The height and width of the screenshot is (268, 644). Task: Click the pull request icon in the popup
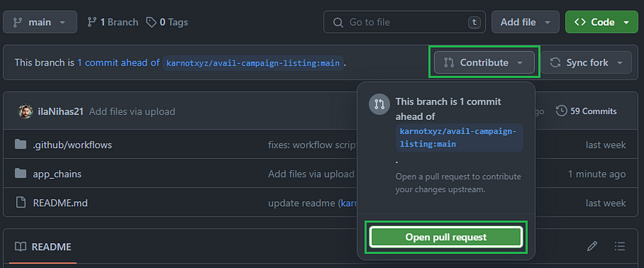pos(379,105)
